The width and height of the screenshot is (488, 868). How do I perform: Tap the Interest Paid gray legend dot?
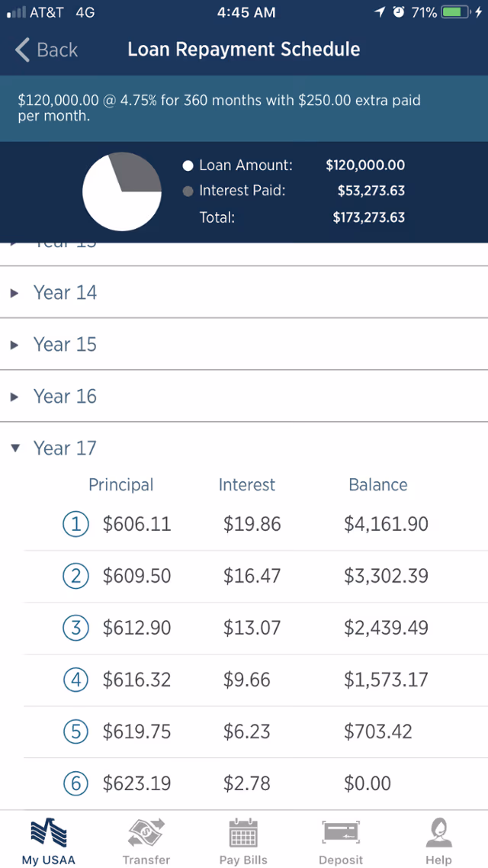[x=188, y=191]
